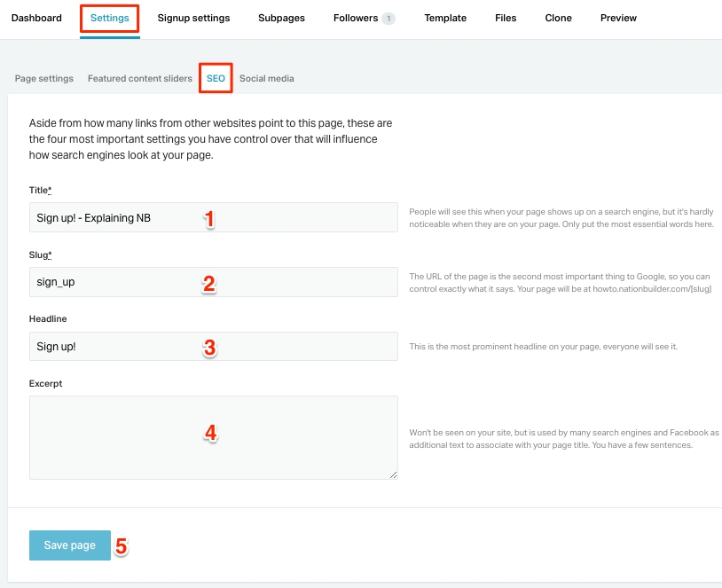The width and height of the screenshot is (722, 588).
Task: Open the Page settings section
Action: point(43,78)
